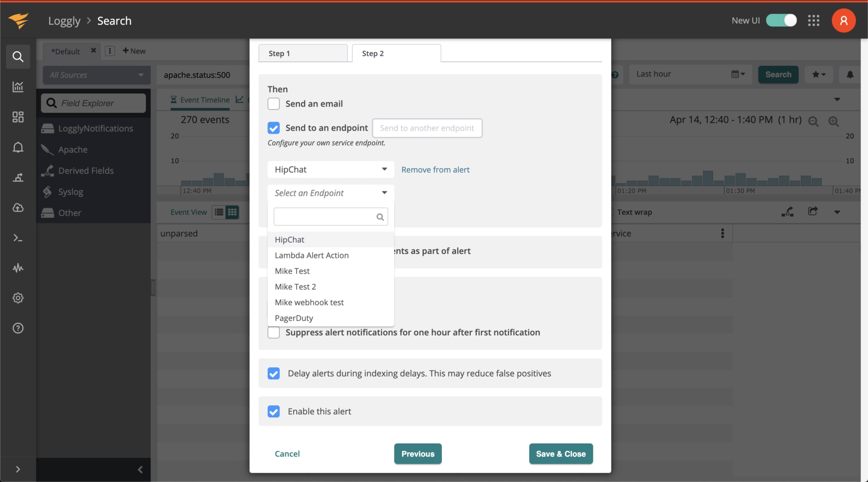Open the All Sources dropdown
The image size is (868, 482).
[96, 75]
